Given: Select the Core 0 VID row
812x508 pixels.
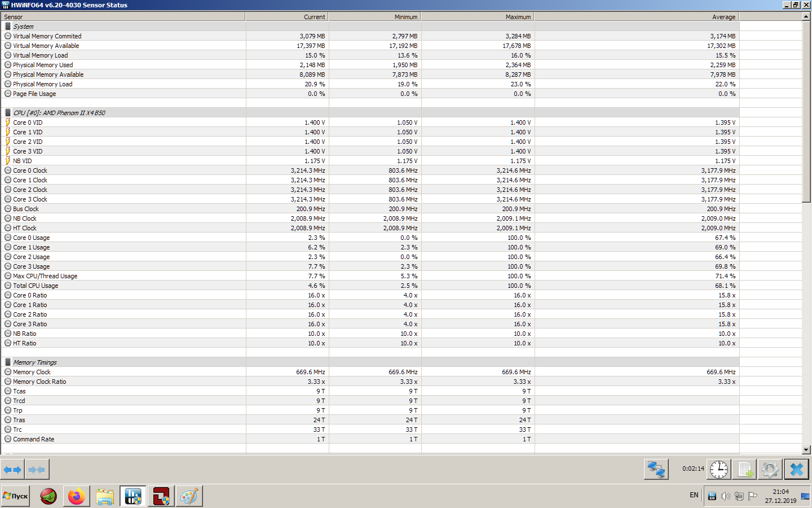Looking at the screenshot, I should 370,122.
